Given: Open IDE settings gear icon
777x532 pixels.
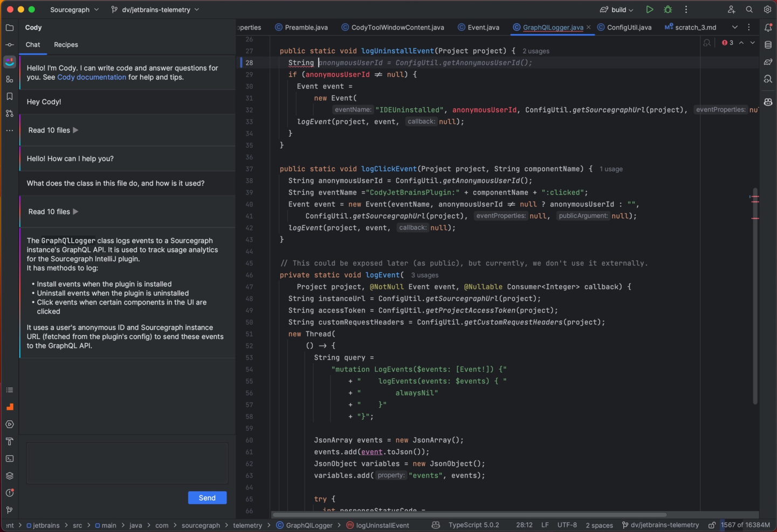Looking at the screenshot, I should pyautogui.click(x=767, y=10).
